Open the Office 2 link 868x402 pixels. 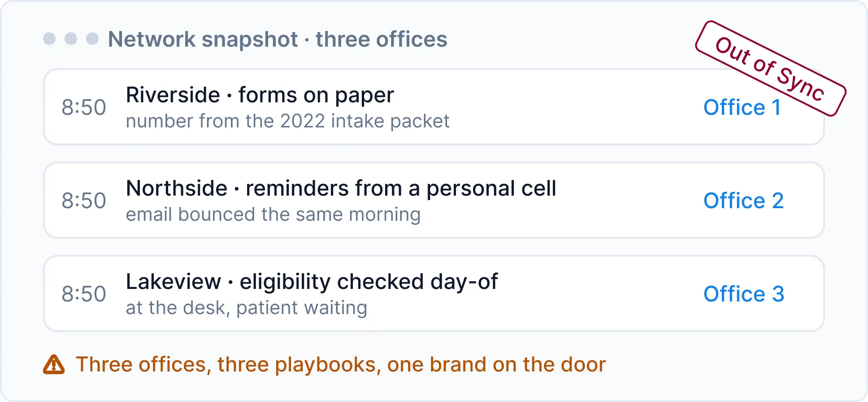click(x=743, y=201)
